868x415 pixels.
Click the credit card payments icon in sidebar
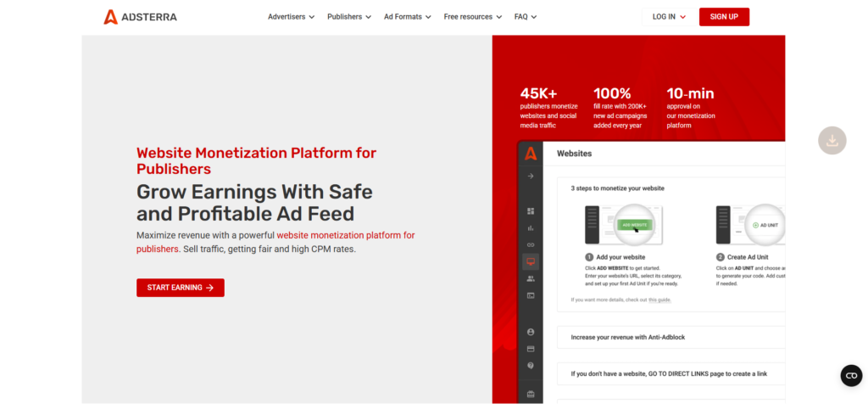point(531,349)
